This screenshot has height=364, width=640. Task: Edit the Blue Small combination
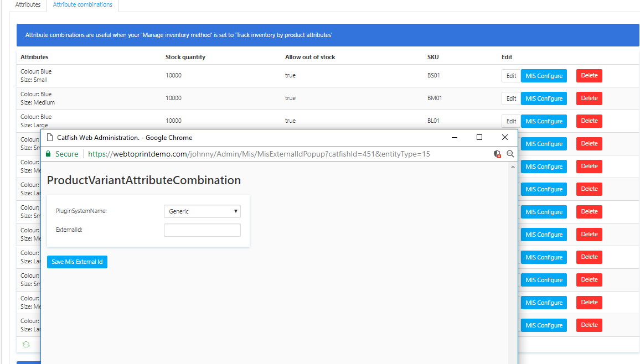click(511, 76)
